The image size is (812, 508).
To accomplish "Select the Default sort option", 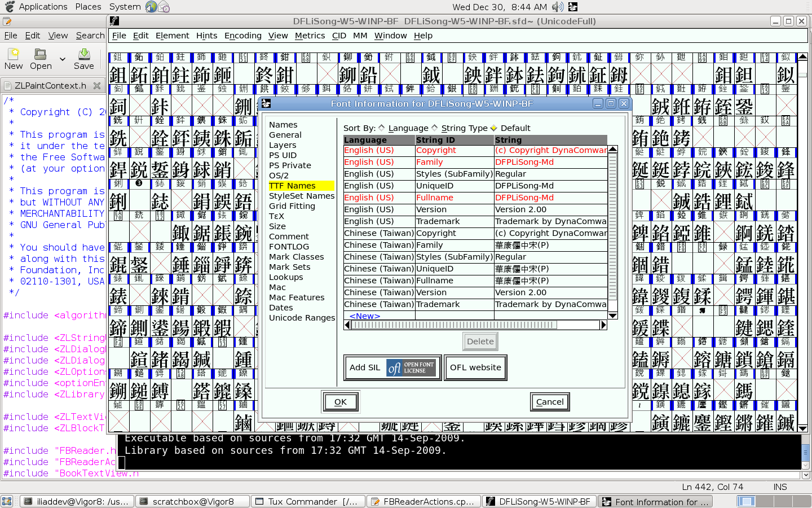I will pyautogui.click(x=494, y=128).
